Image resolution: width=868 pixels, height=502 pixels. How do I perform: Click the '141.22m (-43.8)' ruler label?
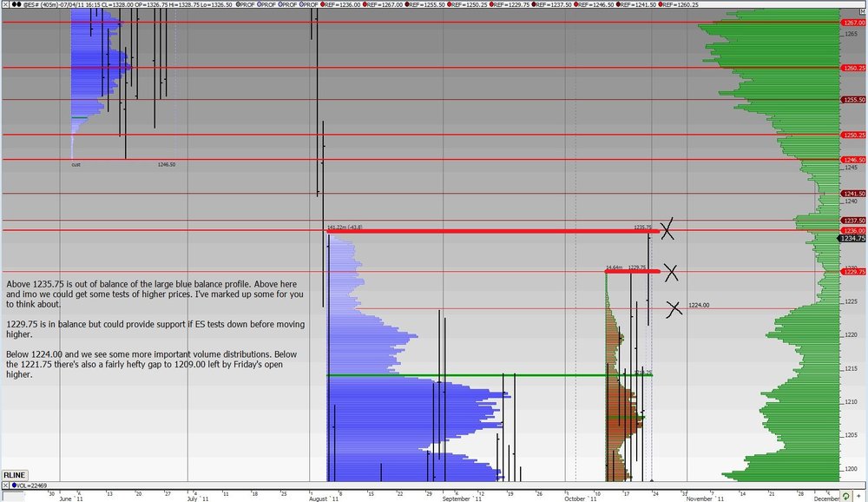click(x=345, y=228)
